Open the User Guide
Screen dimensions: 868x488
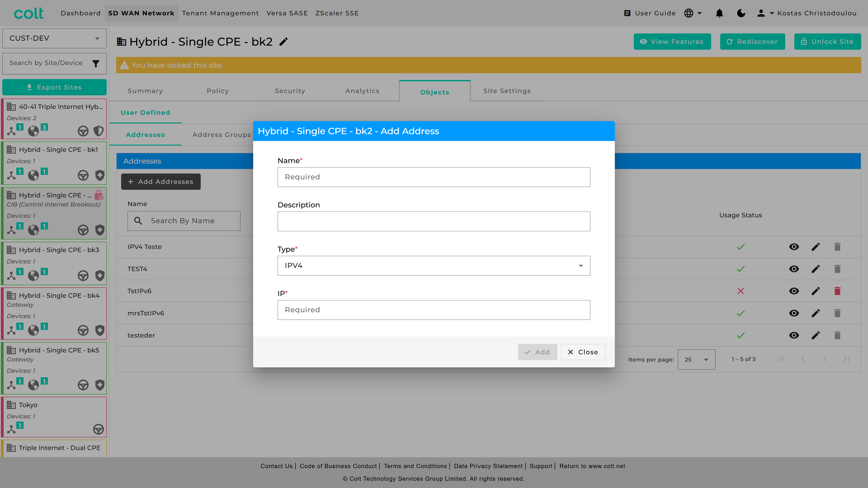(x=650, y=13)
